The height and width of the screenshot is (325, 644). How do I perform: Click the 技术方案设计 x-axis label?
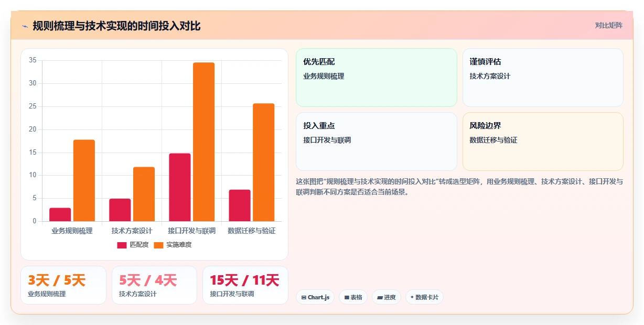point(132,231)
